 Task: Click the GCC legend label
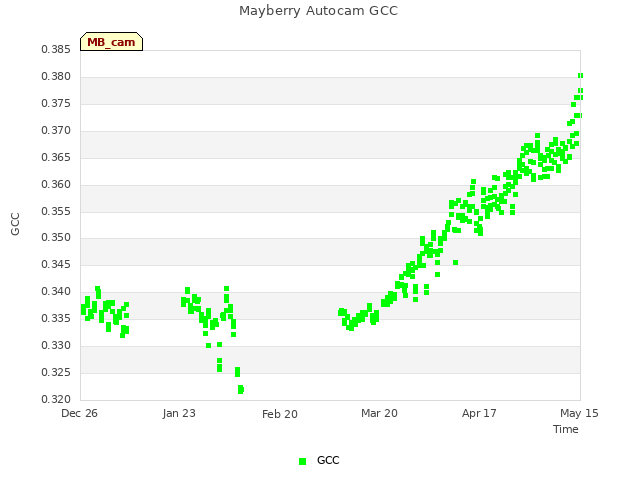click(x=328, y=460)
